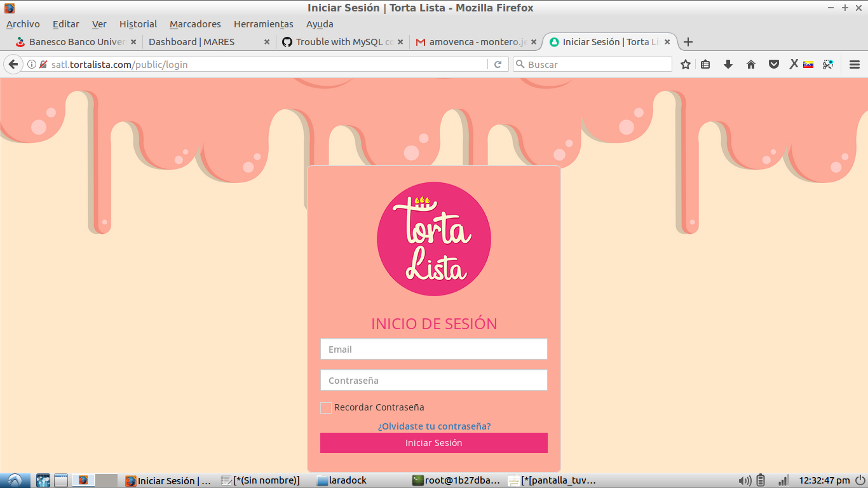Click the show desktop icon in taskbar
Image resolution: width=868 pixels, height=488 pixels.
tap(43, 480)
